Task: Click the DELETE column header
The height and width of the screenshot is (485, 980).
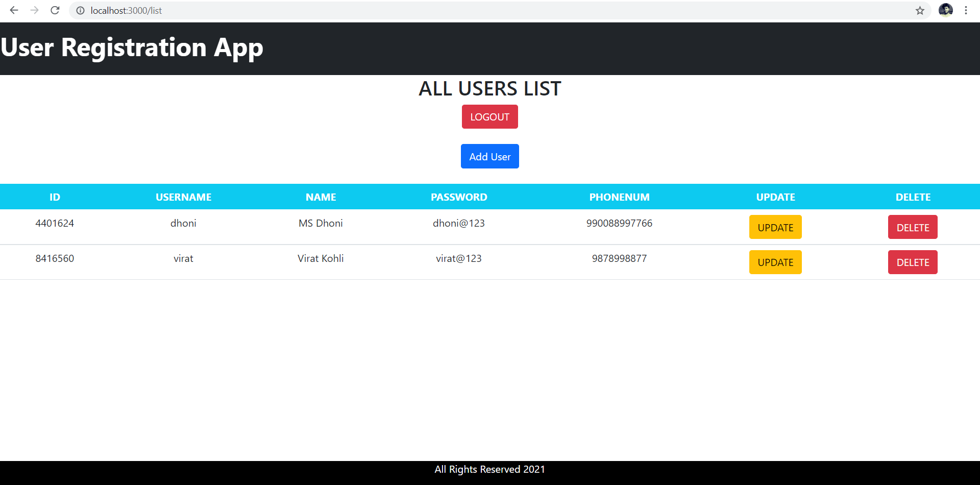Action: [x=913, y=197]
